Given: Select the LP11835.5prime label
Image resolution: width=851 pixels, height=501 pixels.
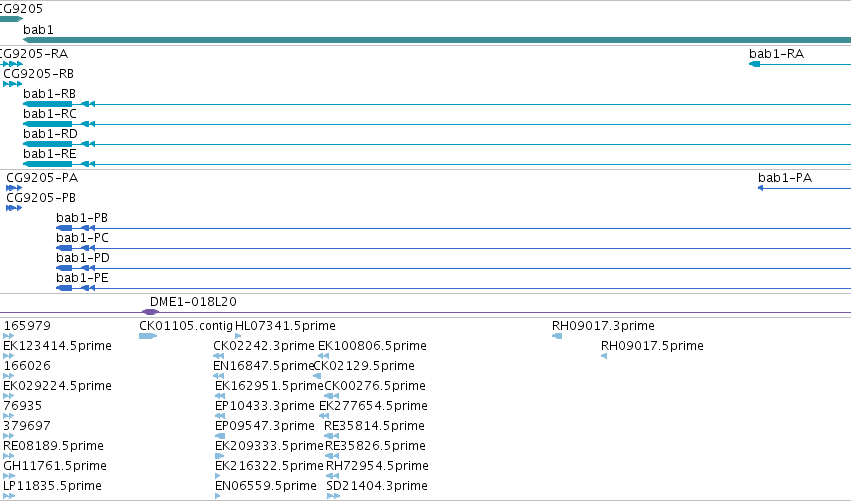Looking at the screenshot, I should [x=53, y=487].
